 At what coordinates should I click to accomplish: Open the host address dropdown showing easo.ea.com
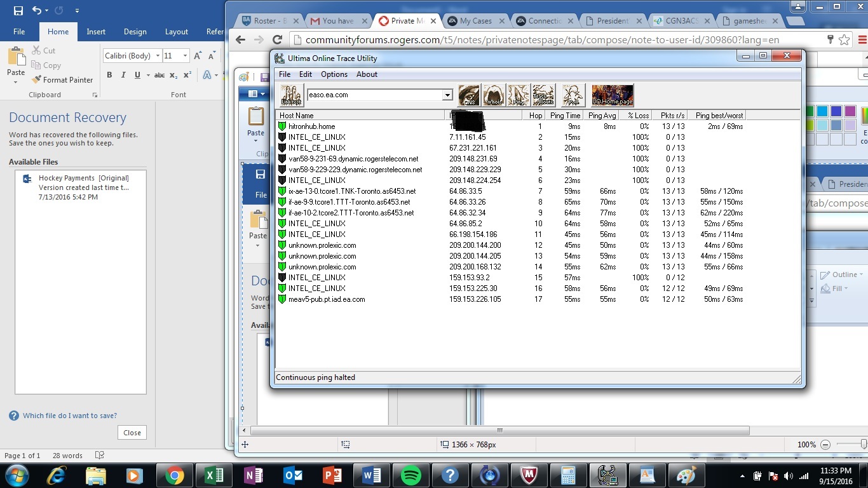(447, 95)
